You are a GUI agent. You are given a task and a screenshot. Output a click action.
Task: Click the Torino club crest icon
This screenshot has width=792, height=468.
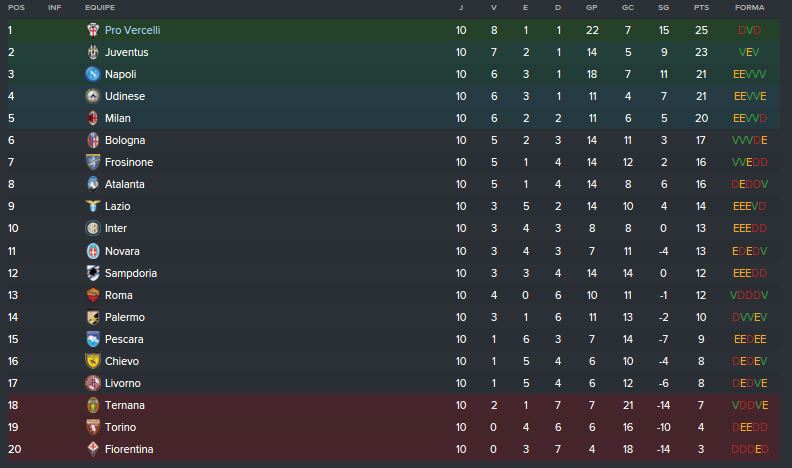pyautogui.click(x=93, y=427)
